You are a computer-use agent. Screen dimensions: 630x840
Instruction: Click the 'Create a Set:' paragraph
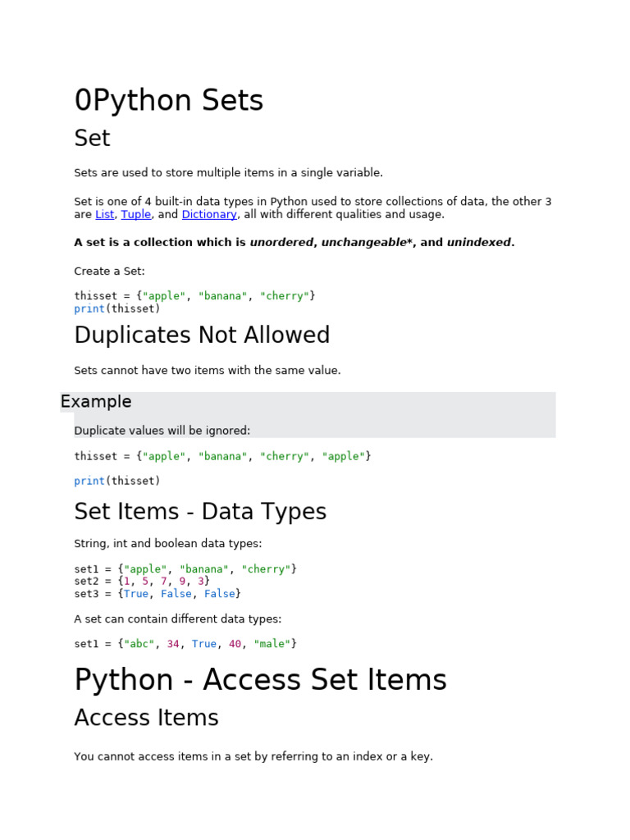point(109,272)
